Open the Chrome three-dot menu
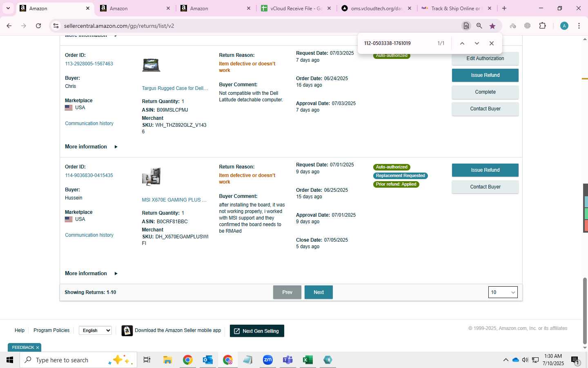Image resolution: width=588 pixels, height=368 pixels. click(x=579, y=26)
